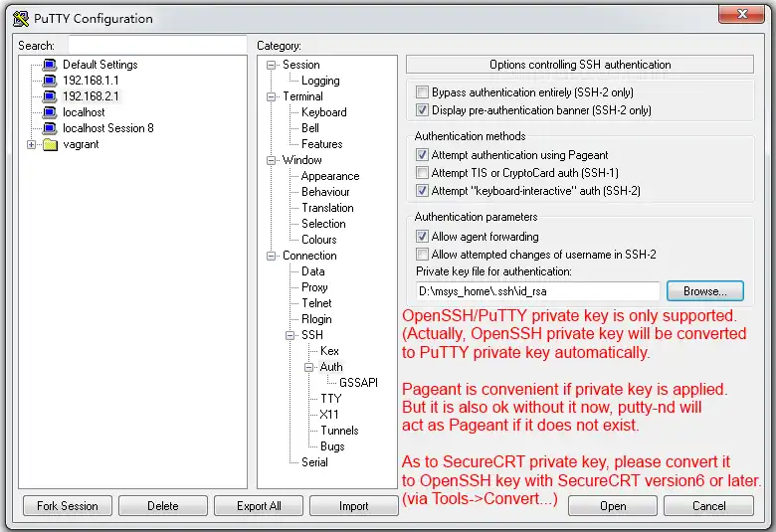This screenshot has width=776, height=532.
Task: Click the vagrant folder icon
Action: pos(50,144)
